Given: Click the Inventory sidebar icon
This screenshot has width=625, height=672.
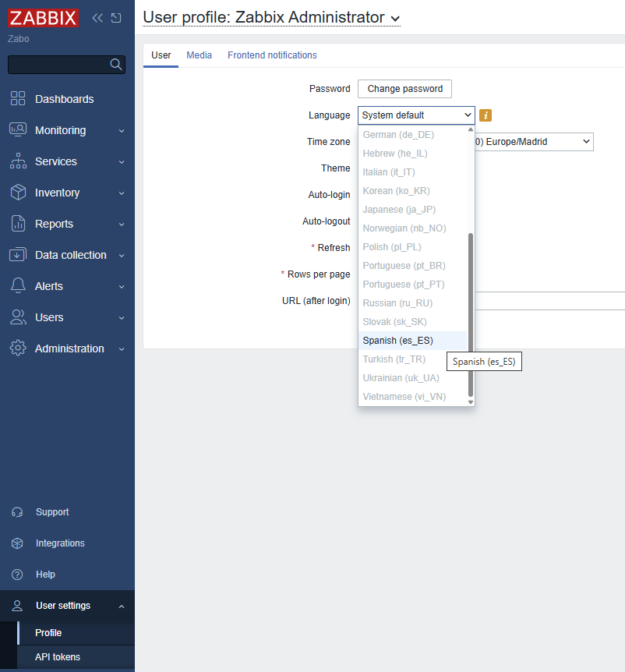Looking at the screenshot, I should point(18,193).
